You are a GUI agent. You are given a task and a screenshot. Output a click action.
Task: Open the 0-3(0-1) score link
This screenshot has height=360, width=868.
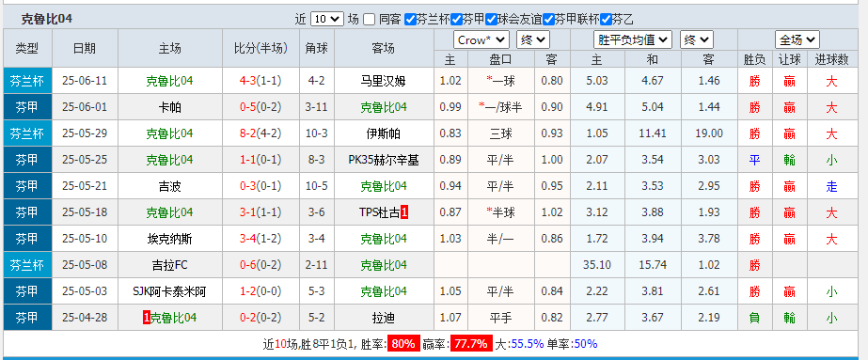point(260,186)
